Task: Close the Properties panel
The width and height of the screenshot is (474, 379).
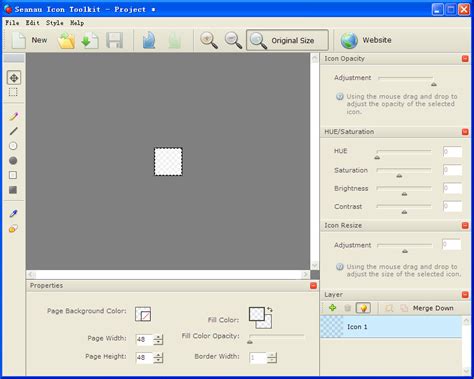Action: [x=313, y=286]
